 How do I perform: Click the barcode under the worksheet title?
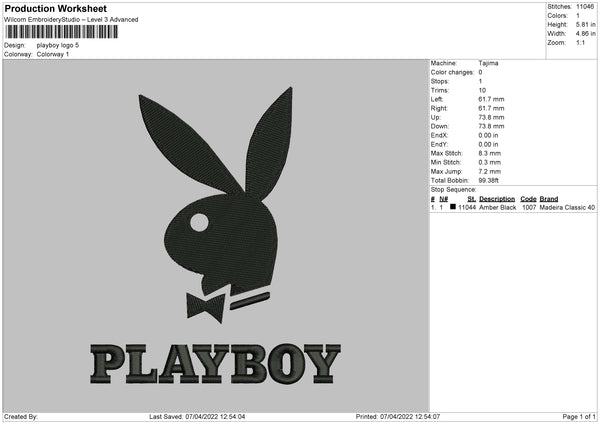(62, 32)
